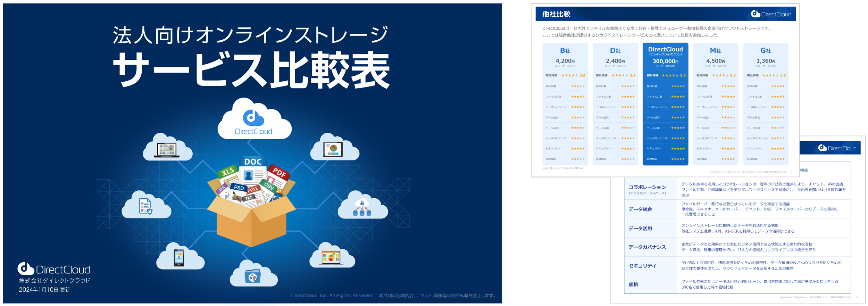Click the 2,400円 price of D社
The width and height of the screenshot is (868, 306).
pyautogui.click(x=615, y=61)
